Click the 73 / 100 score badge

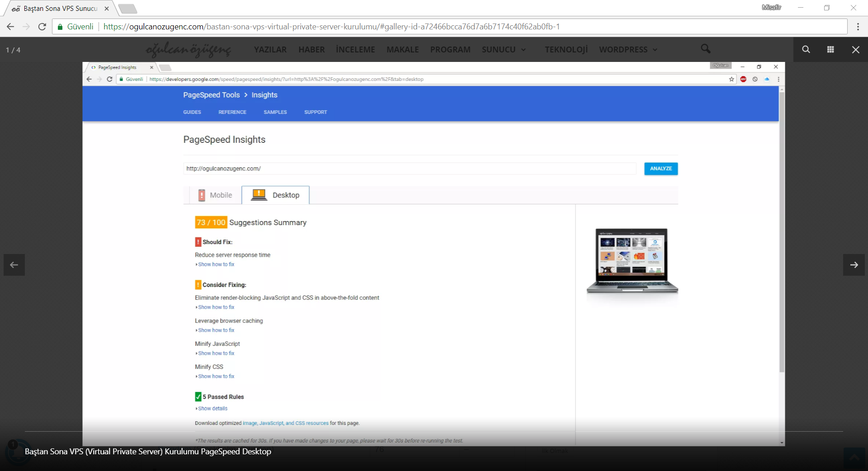click(211, 222)
